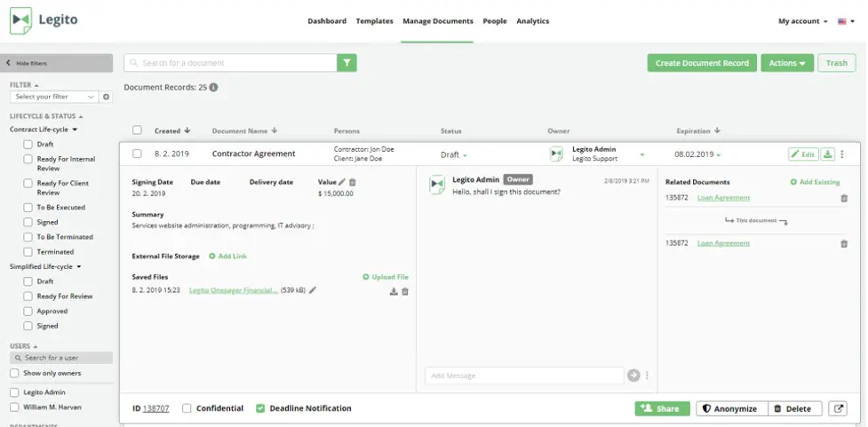This screenshot has height=427, width=868.
Task: Click the Search for a document field
Action: click(231, 63)
